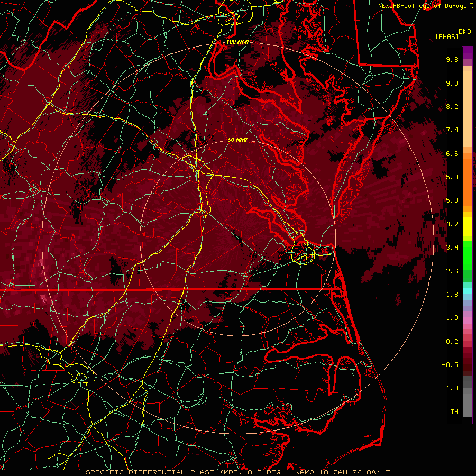Pick the orange segment of the color bar
The image size is (476, 476).
(x=467, y=182)
